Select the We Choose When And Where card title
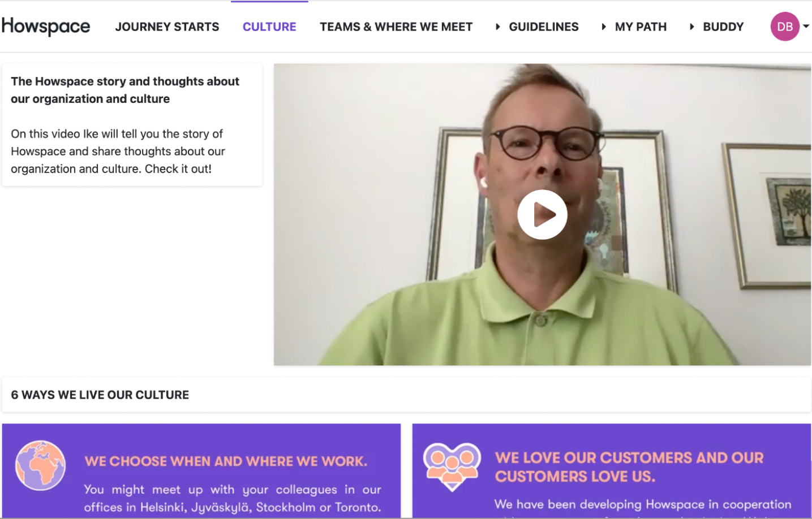The height and width of the screenshot is (519, 812). (226, 461)
